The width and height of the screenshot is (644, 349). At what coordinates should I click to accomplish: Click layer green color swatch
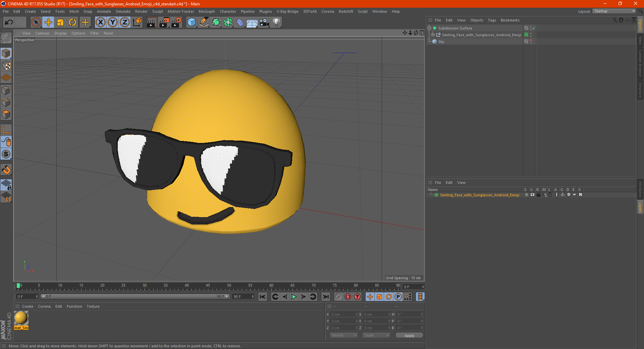tap(436, 195)
